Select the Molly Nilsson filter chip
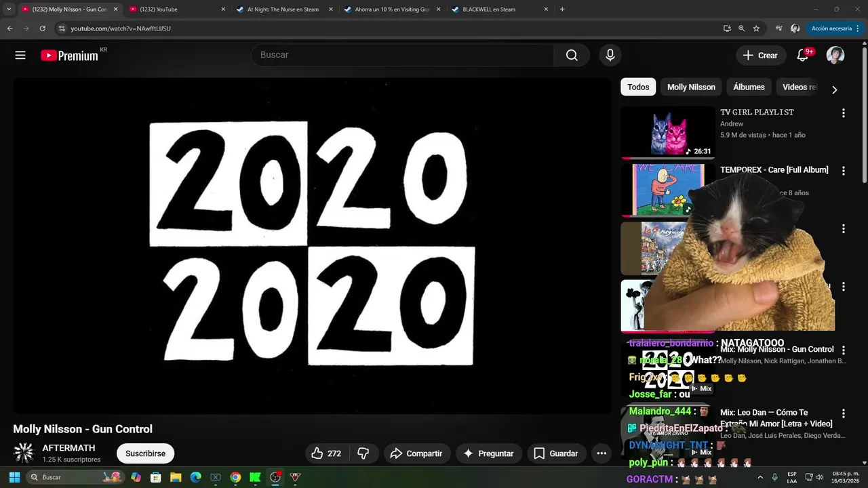 point(691,87)
